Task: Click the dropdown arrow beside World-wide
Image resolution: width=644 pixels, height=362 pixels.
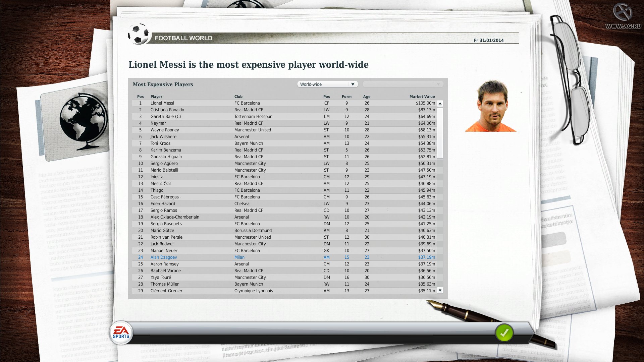Action: pos(352,84)
